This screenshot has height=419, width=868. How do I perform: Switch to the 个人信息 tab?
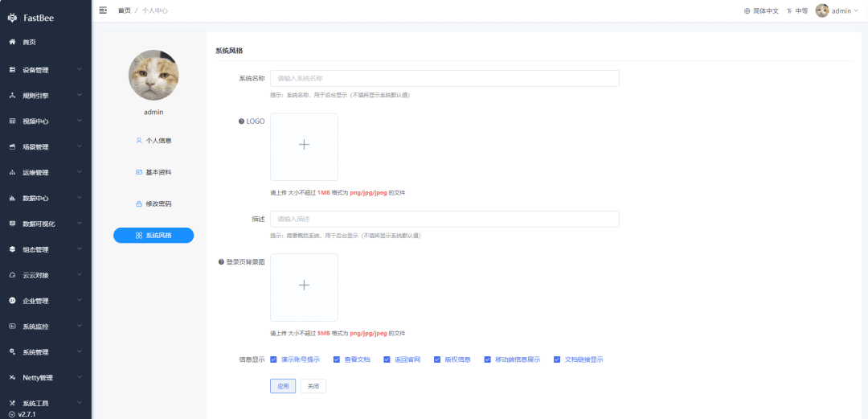click(x=154, y=140)
